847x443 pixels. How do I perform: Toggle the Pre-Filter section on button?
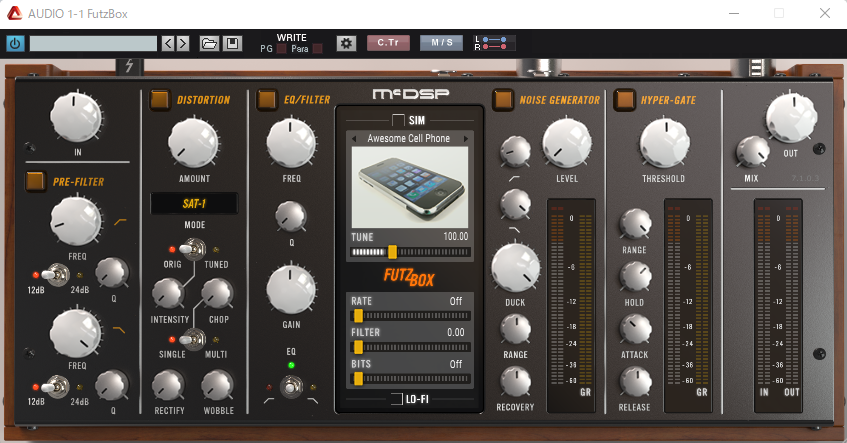click(36, 181)
